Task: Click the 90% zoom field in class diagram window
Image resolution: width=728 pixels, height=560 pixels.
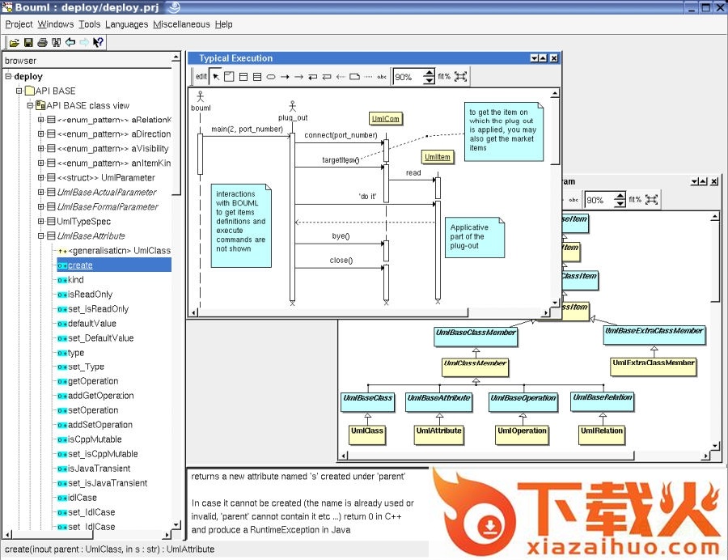Action: click(x=599, y=200)
